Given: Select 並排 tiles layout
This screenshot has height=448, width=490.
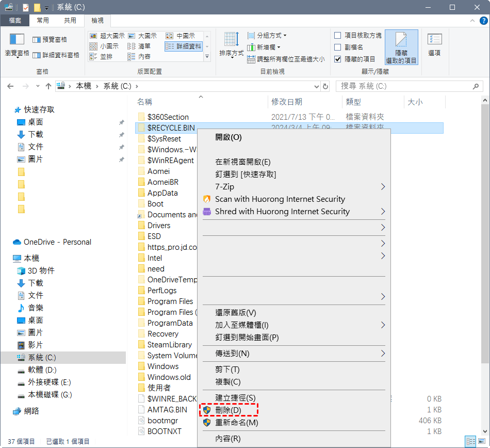Looking at the screenshot, I should click(101, 57).
